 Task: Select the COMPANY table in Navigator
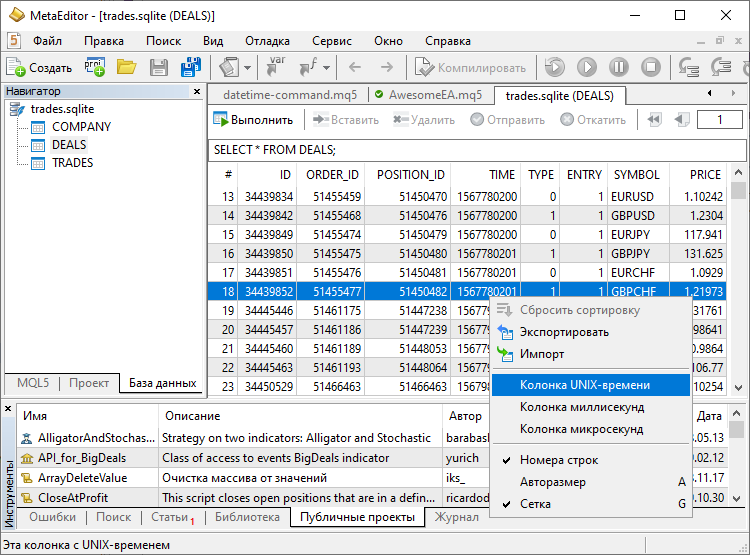pyautogui.click(x=81, y=127)
